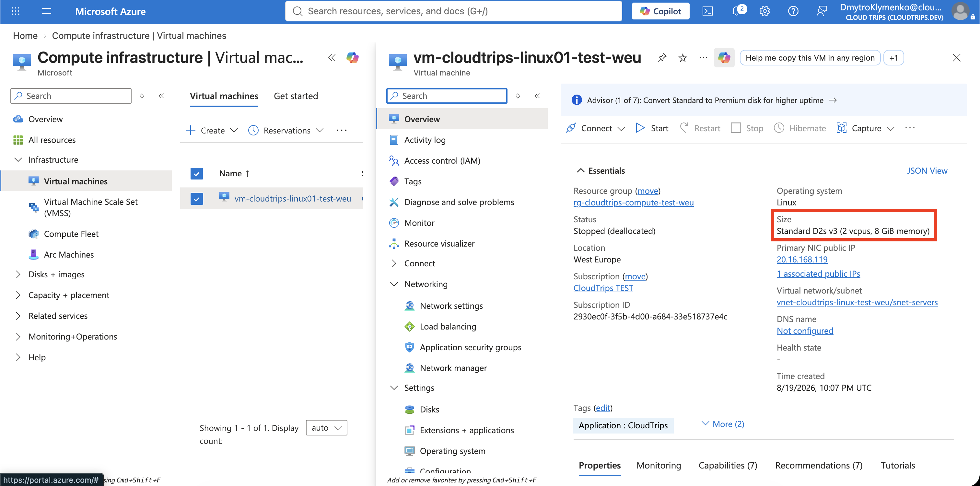Collapse the VM resource menu
The height and width of the screenshot is (486, 980).
point(537,96)
